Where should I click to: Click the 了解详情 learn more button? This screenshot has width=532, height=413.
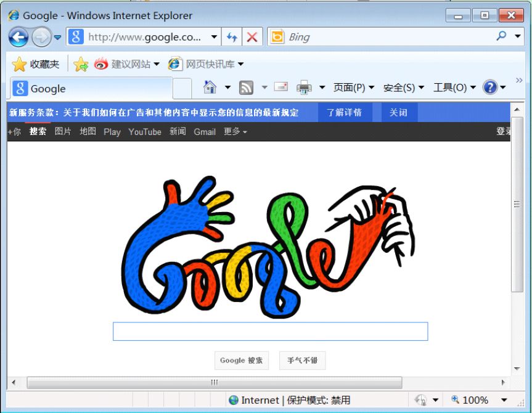344,112
